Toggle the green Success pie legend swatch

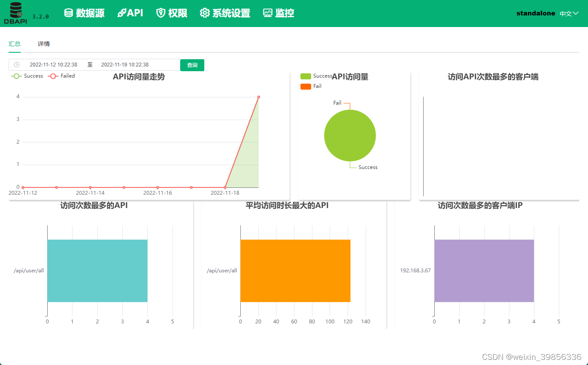[306, 76]
